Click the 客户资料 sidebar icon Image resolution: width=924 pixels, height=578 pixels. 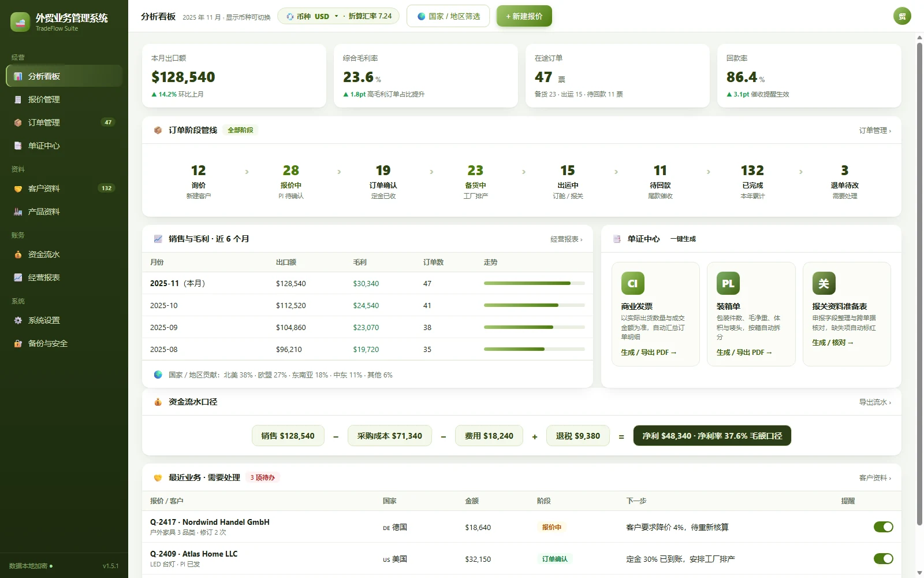pyautogui.click(x=18, y=188)
